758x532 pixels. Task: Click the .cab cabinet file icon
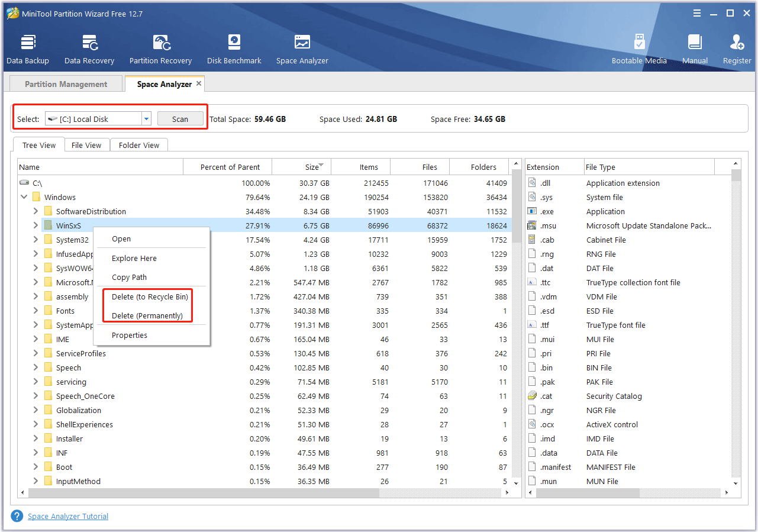pos(532,240)
